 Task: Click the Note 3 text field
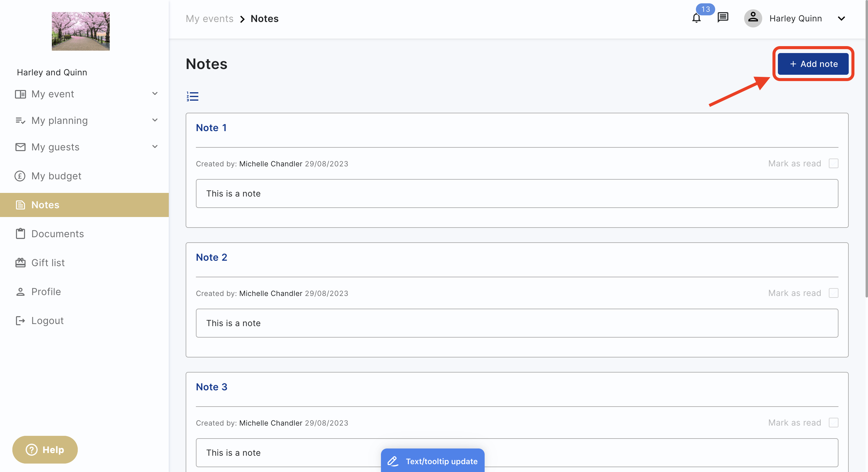click(517, 452)
